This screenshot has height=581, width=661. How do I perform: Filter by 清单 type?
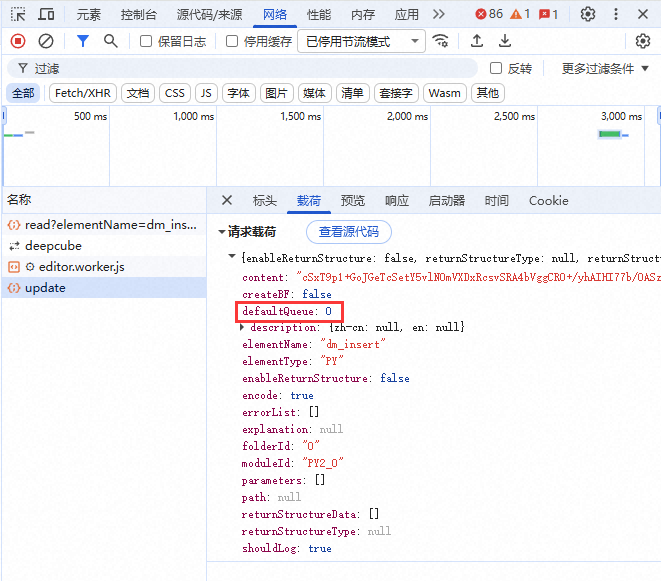[x=352, y=93]
